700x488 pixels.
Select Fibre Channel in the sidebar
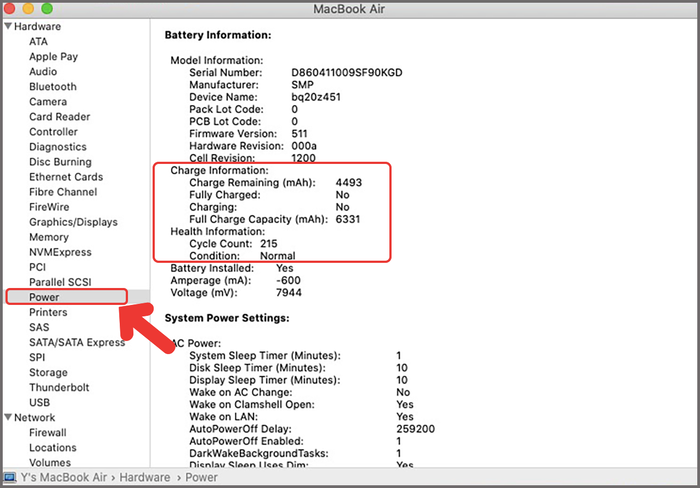click(63, 192)
